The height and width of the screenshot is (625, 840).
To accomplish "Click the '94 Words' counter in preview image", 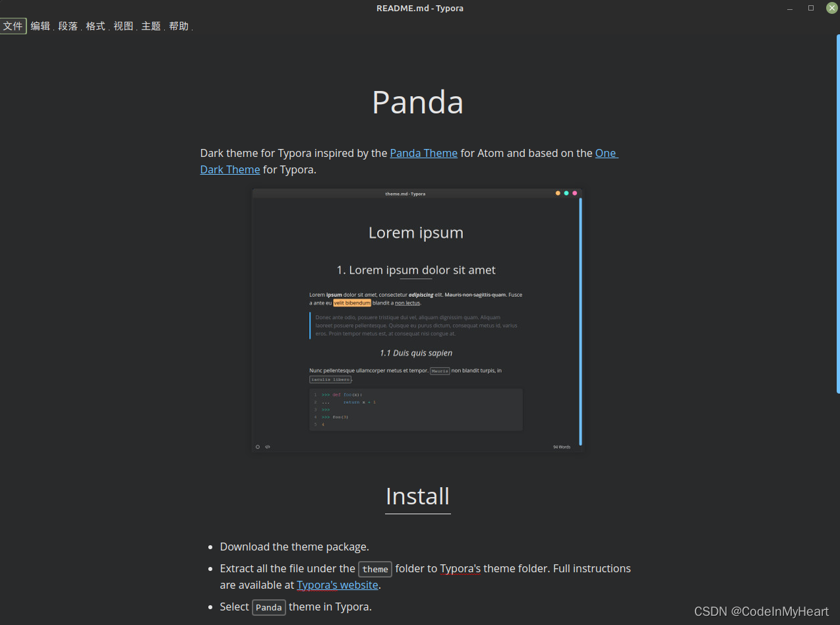I will (562, 447).
